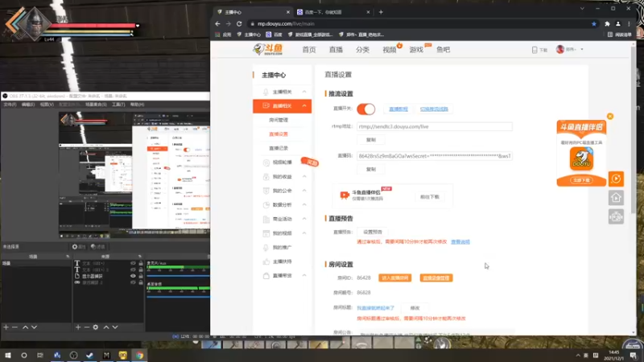Open 我的推广 in the sidebar

tap(283, 247)
